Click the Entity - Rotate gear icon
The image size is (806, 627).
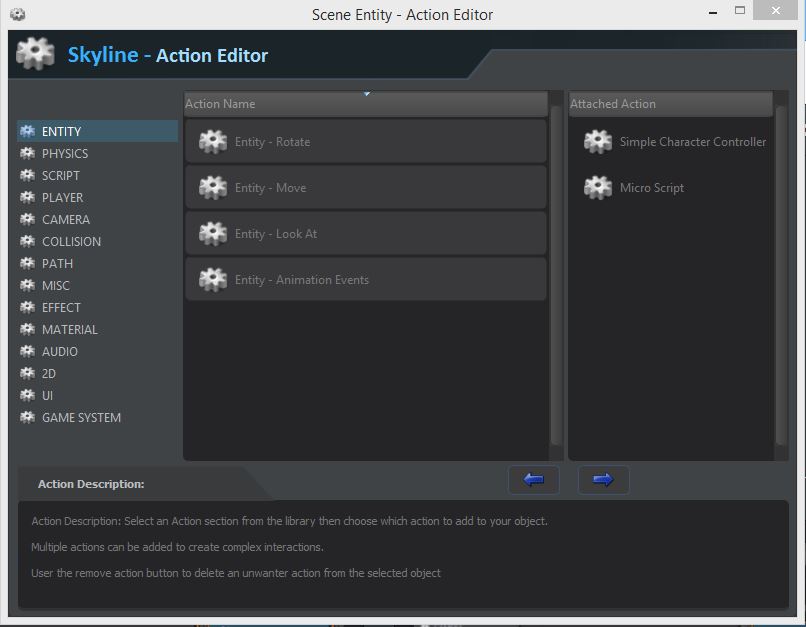click(x=213, y=142)
